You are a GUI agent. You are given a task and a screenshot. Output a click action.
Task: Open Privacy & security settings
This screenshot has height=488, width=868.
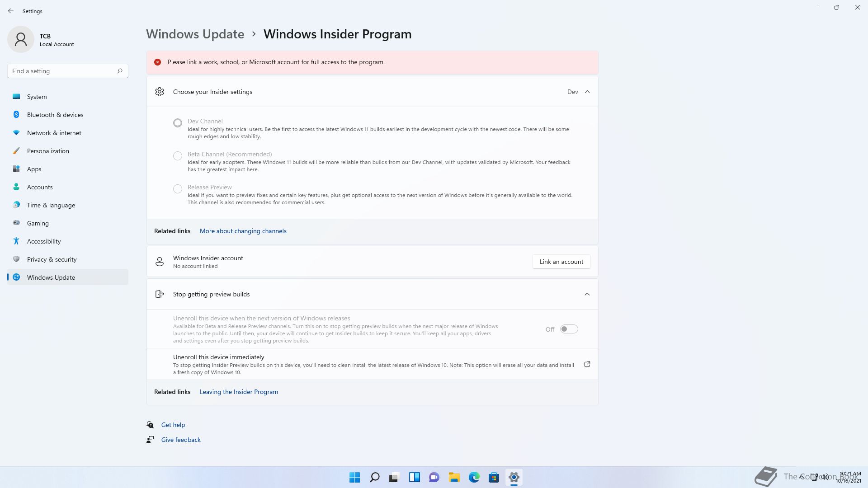(68, 259)
